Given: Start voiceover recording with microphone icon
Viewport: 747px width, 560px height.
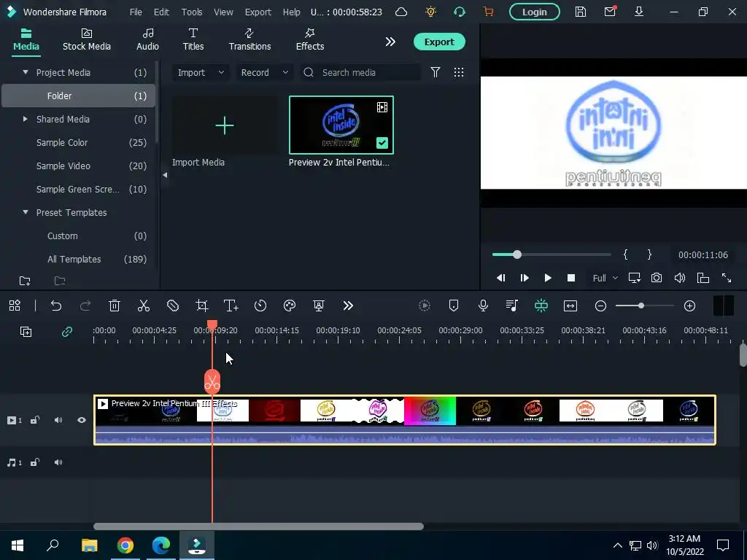Looking at the screenshot, I should 483,306.
